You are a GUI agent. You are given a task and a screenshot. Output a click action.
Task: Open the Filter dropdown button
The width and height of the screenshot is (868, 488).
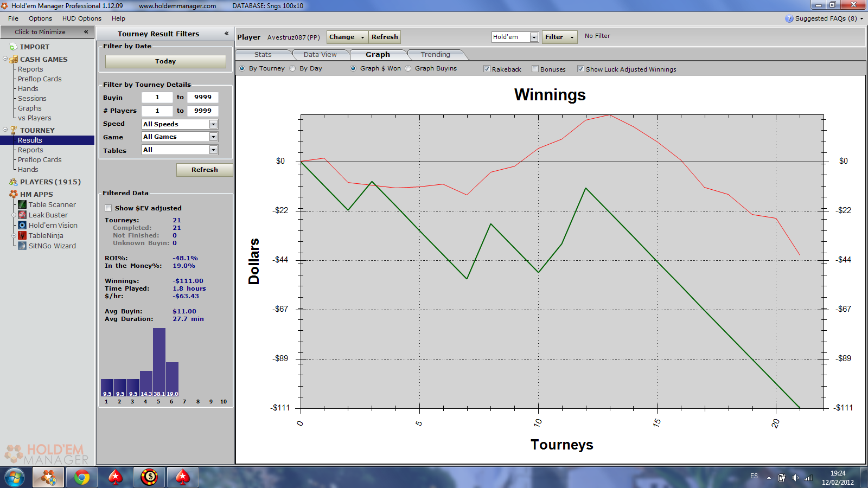pos(559,37)
